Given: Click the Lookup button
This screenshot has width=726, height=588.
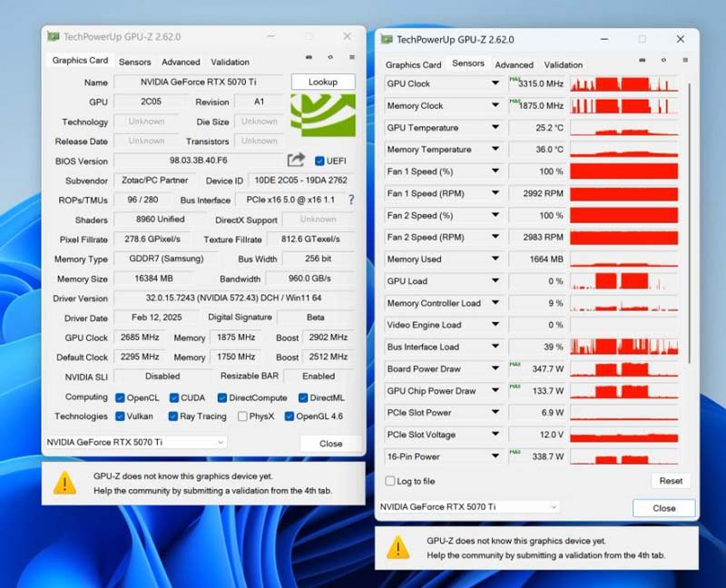Looking at the screenshot, I should point(323,82).
